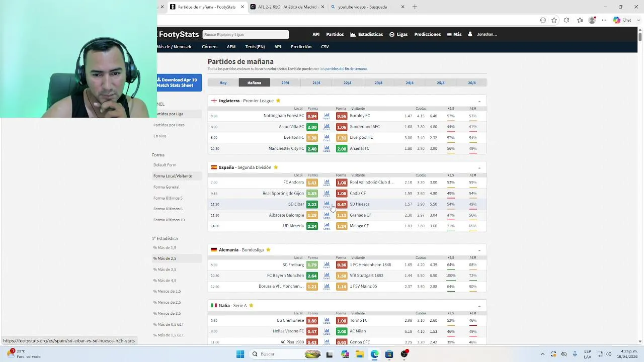This screenshot has height=362, width=644.
Task: Click the 2.40 form badge for Manchester City
Action: tap(312, 148)
